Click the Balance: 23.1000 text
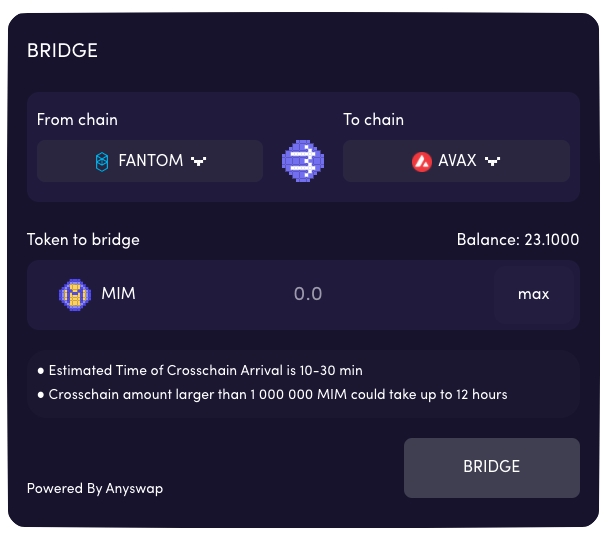This screenshot has width=608, height=538. point(517,240)
